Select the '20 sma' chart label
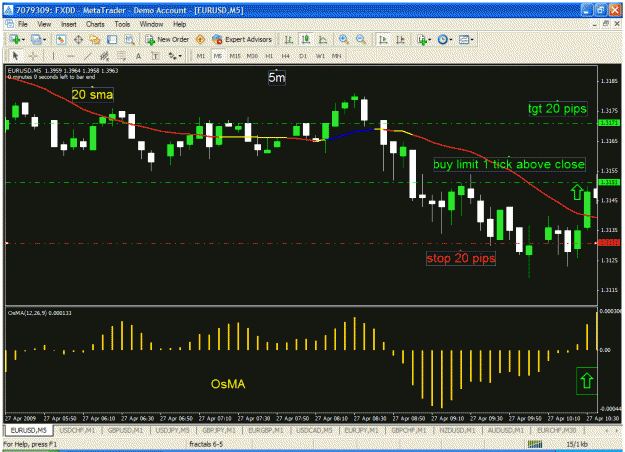The image size is (625, 452). click(x=92, y=95)
